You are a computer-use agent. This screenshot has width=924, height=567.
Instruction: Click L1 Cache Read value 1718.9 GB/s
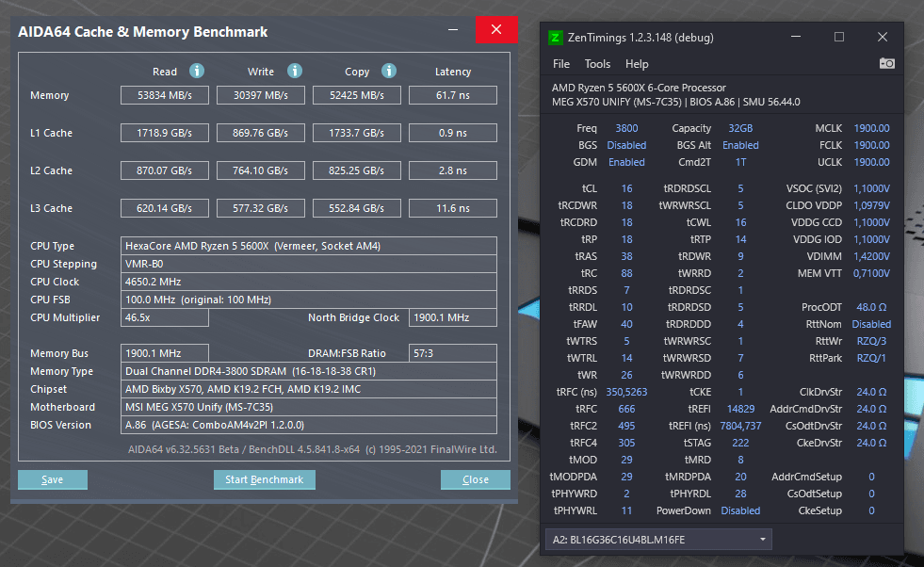coord(165,133)
